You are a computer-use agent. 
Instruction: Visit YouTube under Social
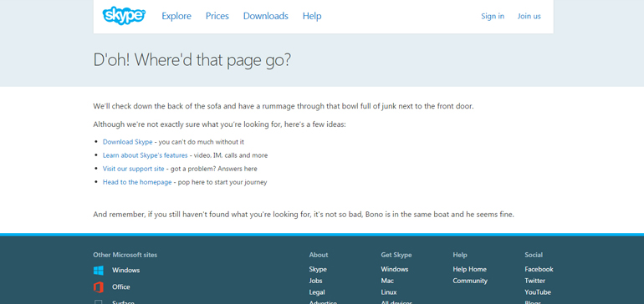point(538,292)
